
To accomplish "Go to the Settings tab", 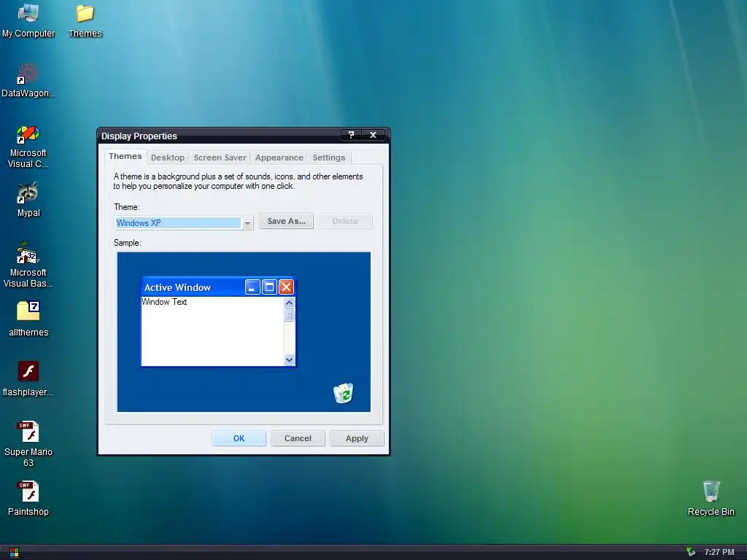I will click(x=329, y=157).
